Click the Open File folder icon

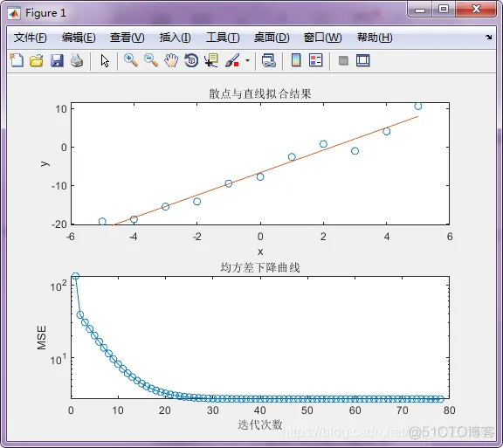coord(37,60)
